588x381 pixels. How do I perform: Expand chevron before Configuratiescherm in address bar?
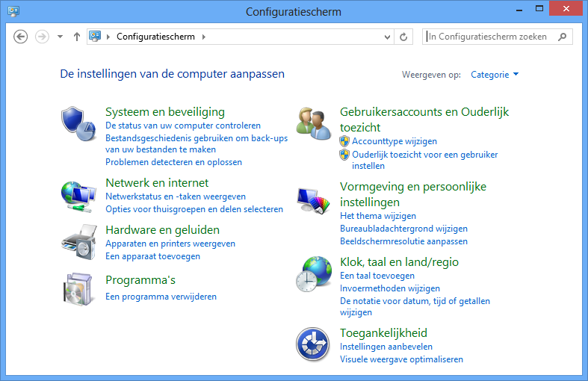point(108,37)
